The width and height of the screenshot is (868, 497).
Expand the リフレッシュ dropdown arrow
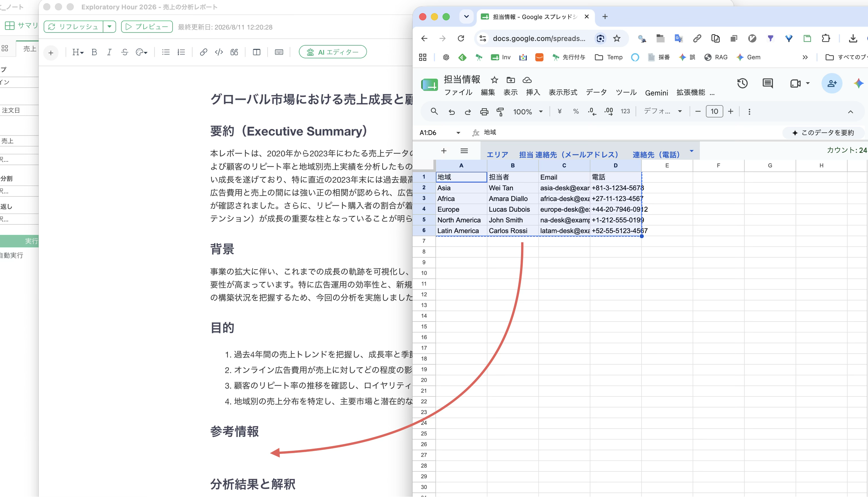click(109, 27)
